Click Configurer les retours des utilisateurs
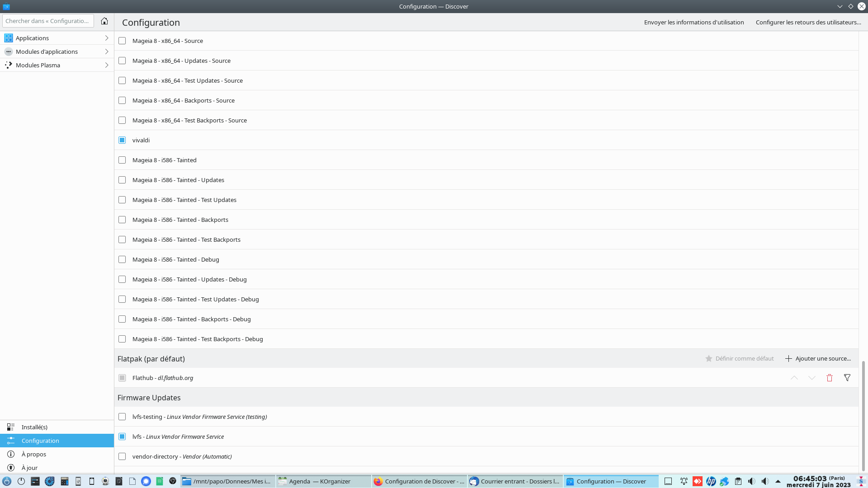 pos(808,22)
